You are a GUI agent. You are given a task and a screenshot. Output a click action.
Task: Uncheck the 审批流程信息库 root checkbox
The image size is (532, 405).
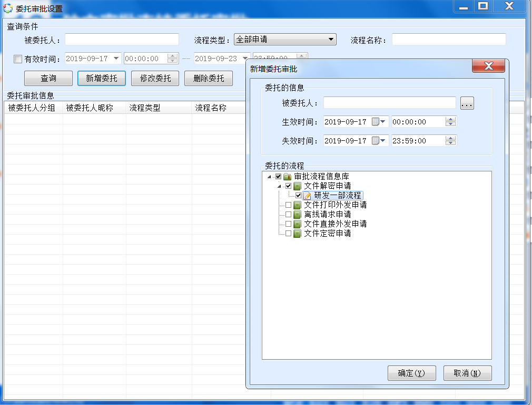(278, 176)
